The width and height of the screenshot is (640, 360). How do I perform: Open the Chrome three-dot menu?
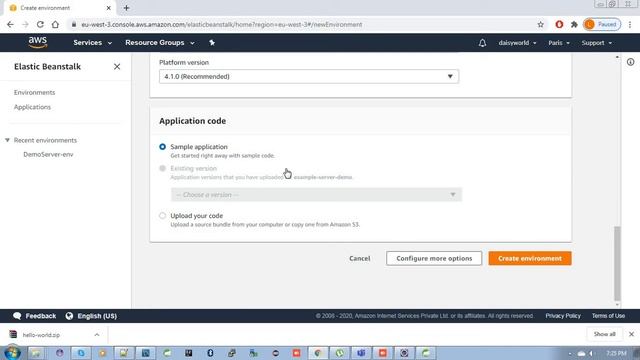pyautogui.click(x=630, y=24)
